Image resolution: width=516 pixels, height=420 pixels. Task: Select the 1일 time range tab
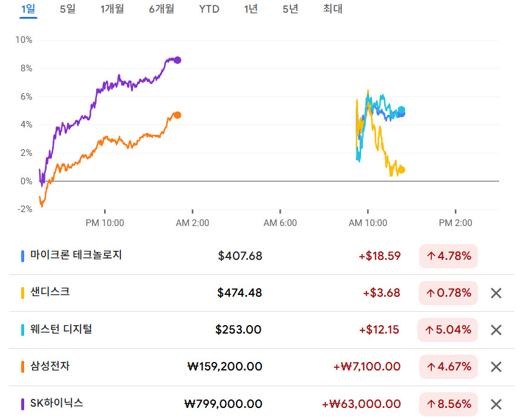coord(28,9)
